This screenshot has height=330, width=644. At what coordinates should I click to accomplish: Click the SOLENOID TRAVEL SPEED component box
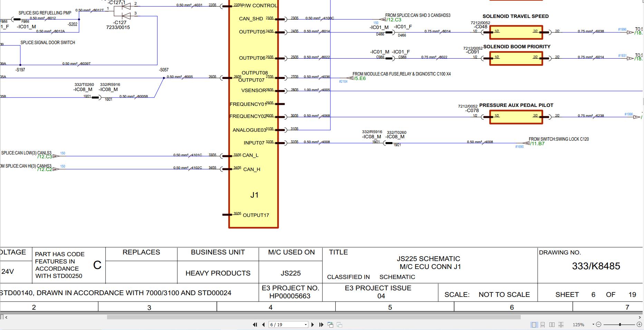[516, 32]
